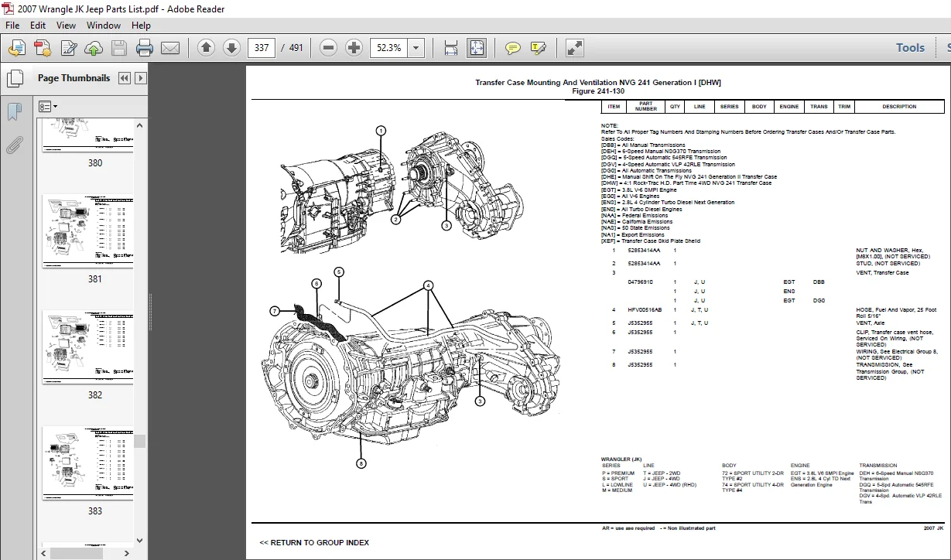Select page 382 thumbnail

coord(87,347)
